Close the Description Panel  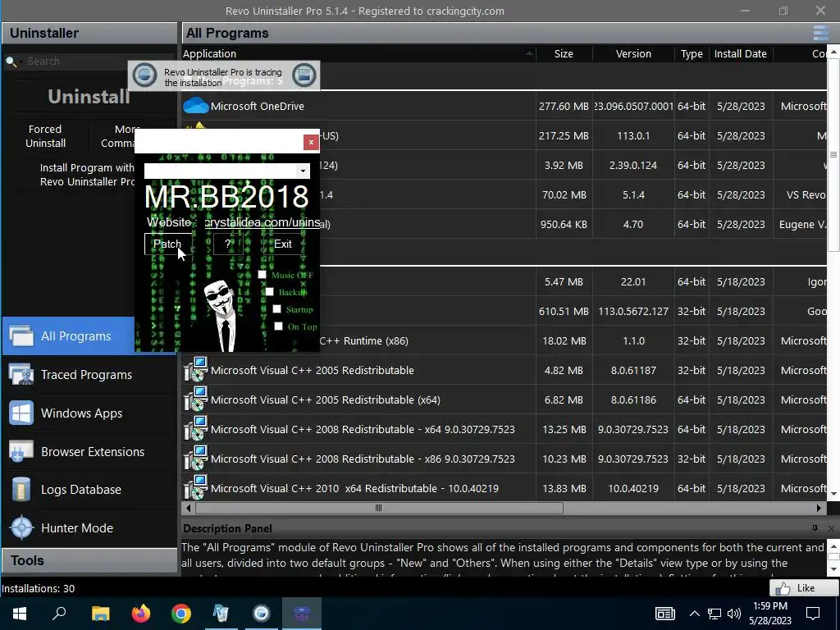831,528
